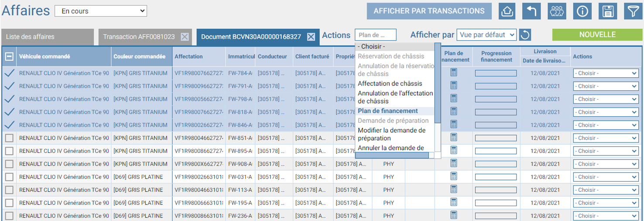This screenshot has height=221, width=644.
Task: Open financing calculator in FW-791-A row
Action: (x=454, y=86)
